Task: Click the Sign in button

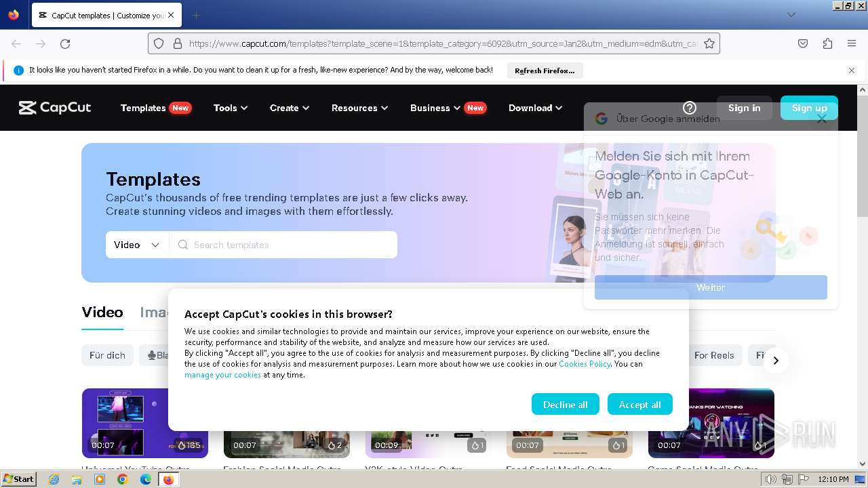Action: 744,108
